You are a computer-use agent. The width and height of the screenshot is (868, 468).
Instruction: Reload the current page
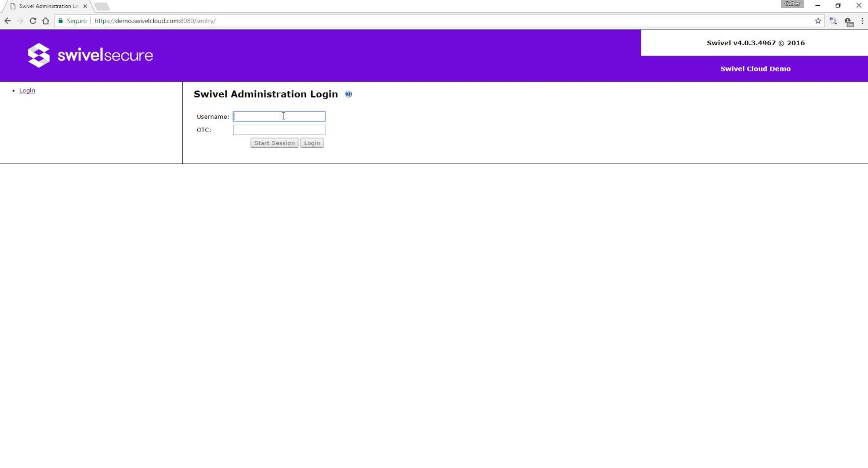point(32,21)
